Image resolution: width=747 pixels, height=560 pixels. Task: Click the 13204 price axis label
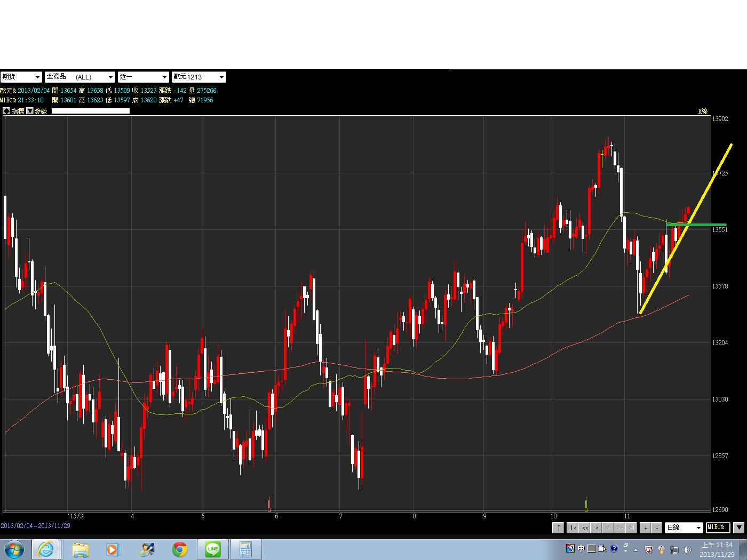pyautogui.click(x=720, y=343)
